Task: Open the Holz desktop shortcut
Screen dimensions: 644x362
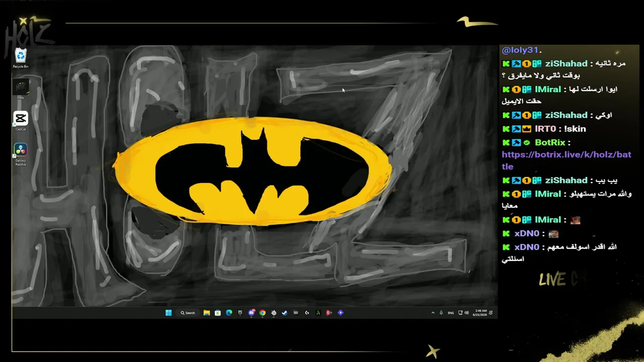Action: click(x=21, y=89)
